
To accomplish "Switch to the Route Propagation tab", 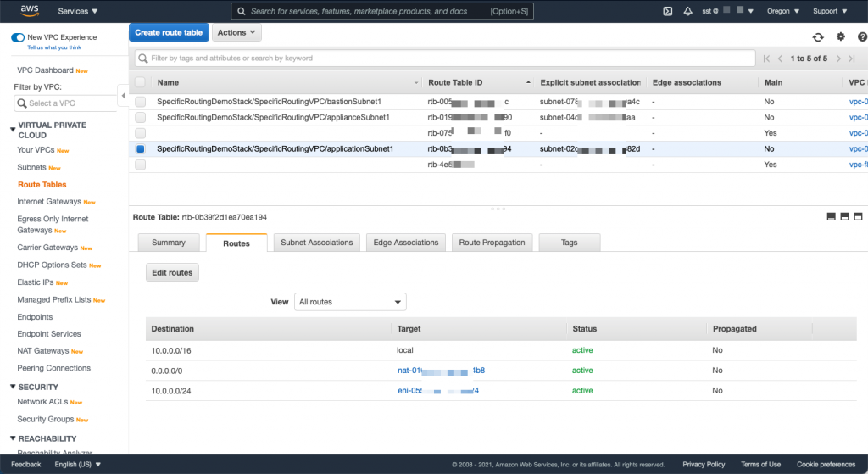I will click(x=492, y=243).
